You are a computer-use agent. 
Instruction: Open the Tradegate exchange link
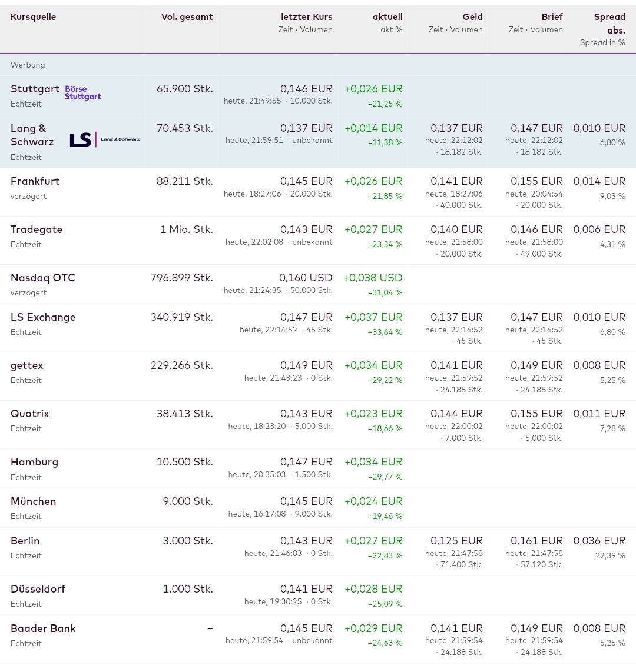point(37,229)
